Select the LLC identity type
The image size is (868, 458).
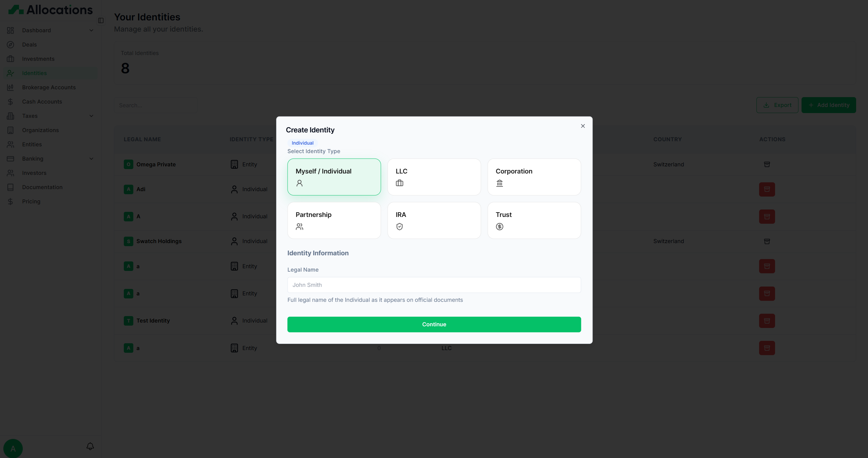click(434, 177)
